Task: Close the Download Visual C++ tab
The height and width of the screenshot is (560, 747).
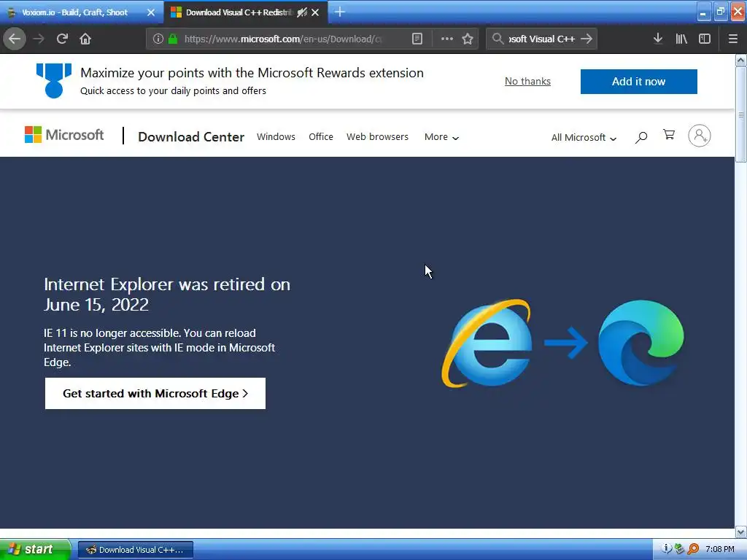Action: (x=315, y=12)
